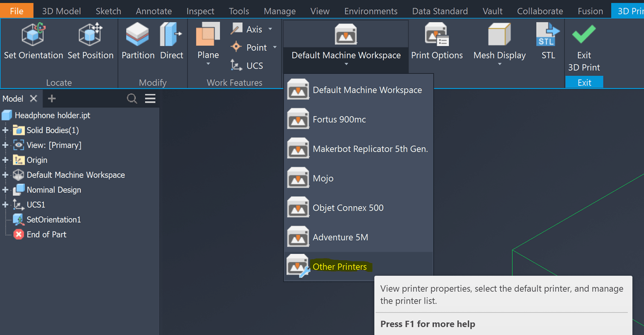Expand the Plane dropdown arrow
Image resolution: width=644 pixels, height=335 pixels.
click(x=208, y=64)
